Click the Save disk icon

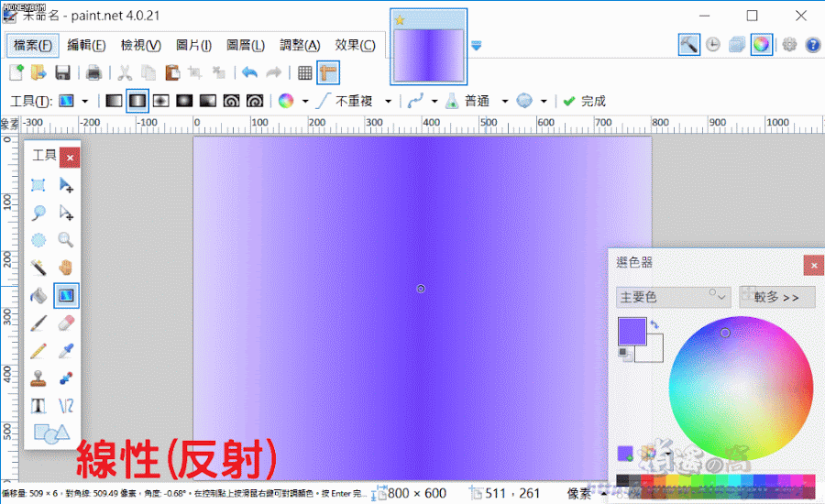tap(62, 72)
